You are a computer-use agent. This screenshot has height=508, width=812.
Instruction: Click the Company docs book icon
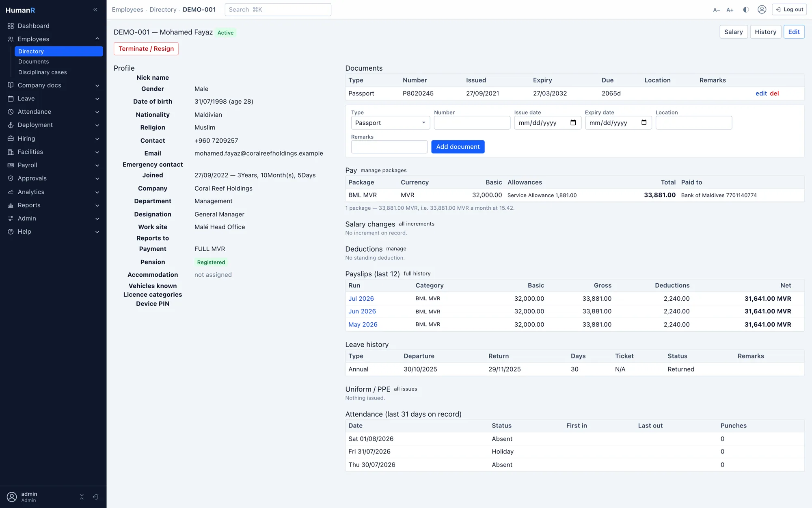click(11, 85)
